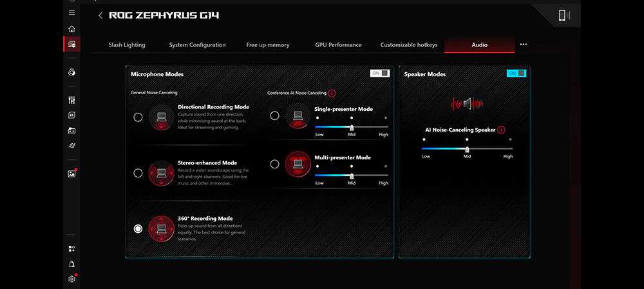Switch to Slash Lighting tab
This screenshot has height=289, width=644.
(x=127, y=45)
